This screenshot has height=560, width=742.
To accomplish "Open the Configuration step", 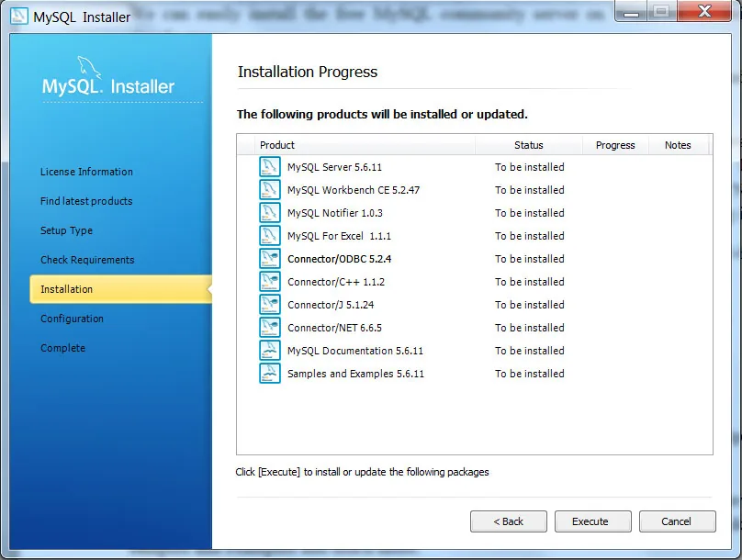I will coord(72,319).
